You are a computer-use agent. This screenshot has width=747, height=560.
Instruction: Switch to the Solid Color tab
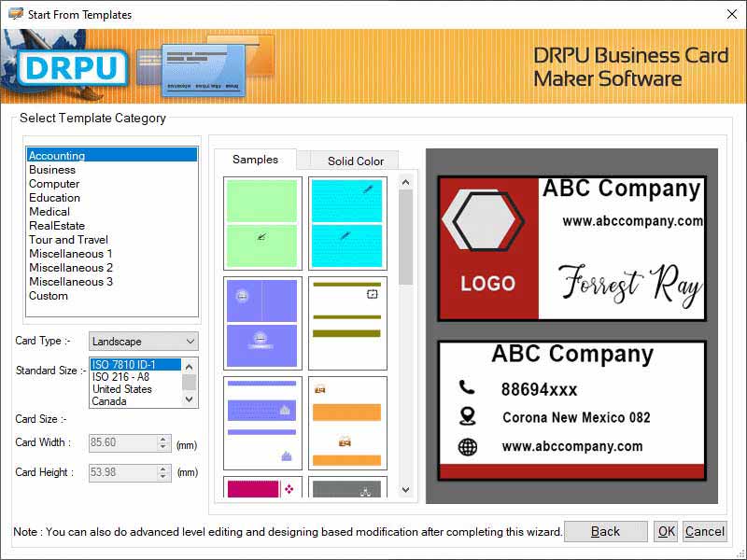pos(355,160)
